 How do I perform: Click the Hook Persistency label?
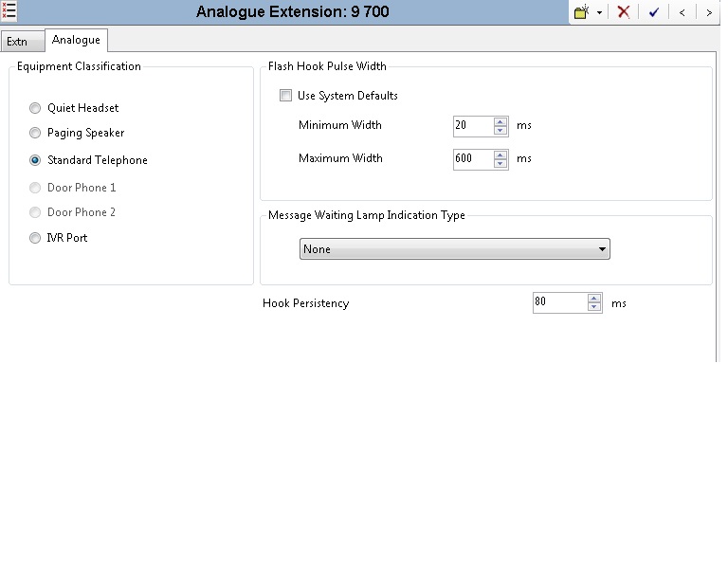306,303
